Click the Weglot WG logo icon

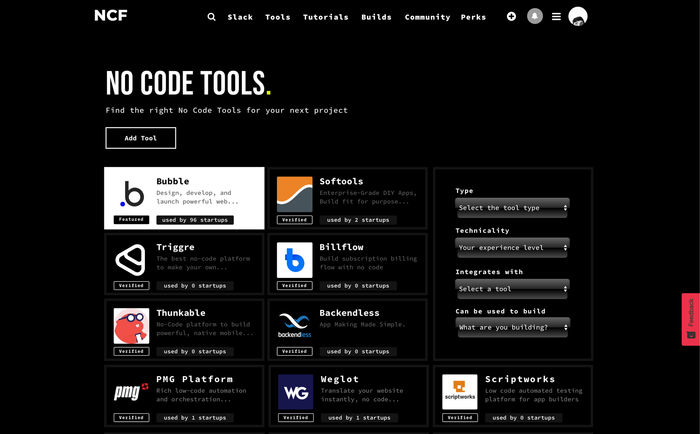click(296, 392)
